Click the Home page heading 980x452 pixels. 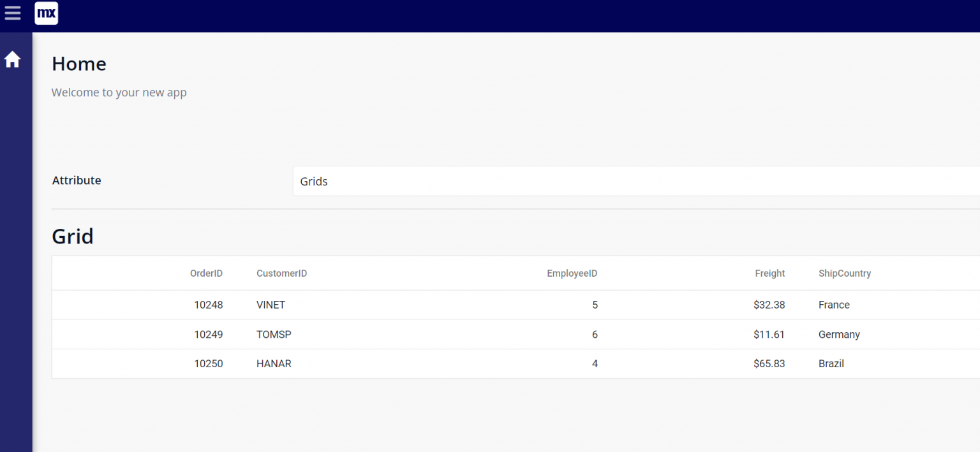[x=78, y=64]
